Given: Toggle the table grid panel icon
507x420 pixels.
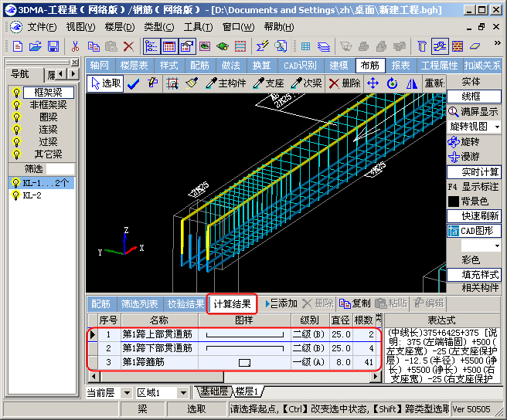Looking at the screenshot, I should (x=169, y=46).
